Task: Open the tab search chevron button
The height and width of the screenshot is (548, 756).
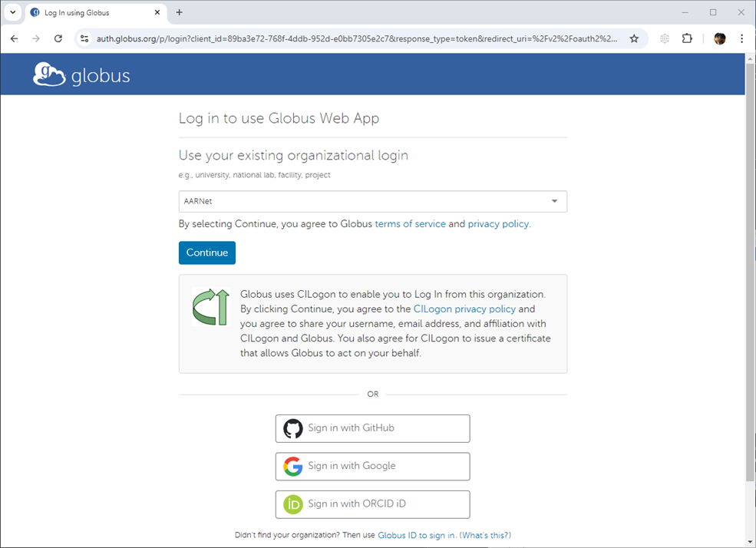Action: pyautogui.click(x=13, y=12)
